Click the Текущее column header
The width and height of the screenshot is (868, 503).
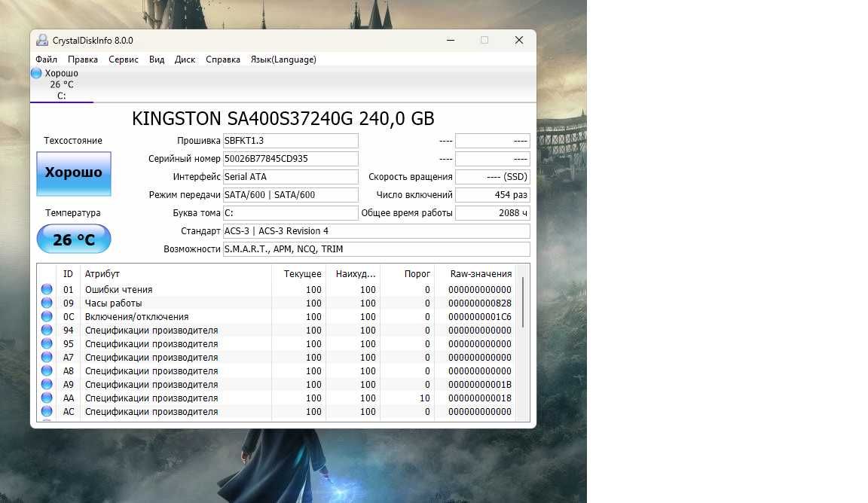coord(299,274)
